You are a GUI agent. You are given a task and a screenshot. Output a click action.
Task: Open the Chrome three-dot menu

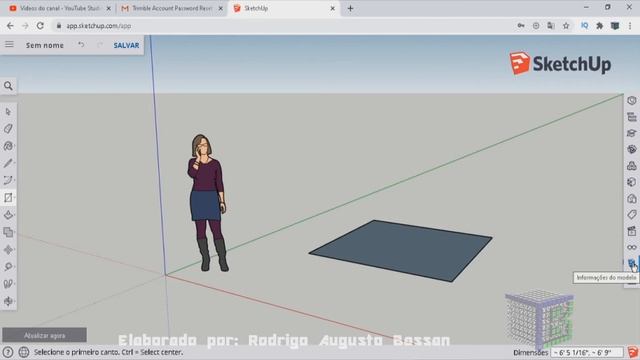(x=630, y=26)
